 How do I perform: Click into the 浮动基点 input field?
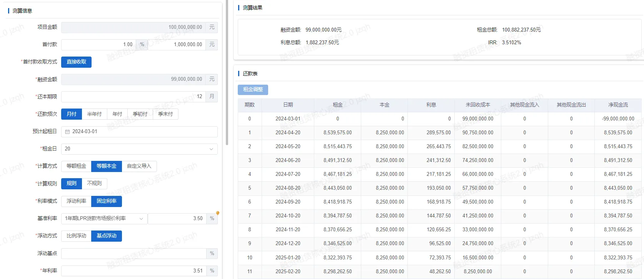coord(133,254)
